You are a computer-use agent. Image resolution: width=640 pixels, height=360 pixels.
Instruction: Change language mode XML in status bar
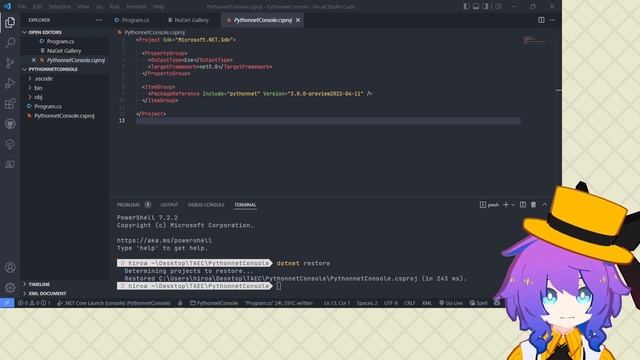(x=427, y=303)
